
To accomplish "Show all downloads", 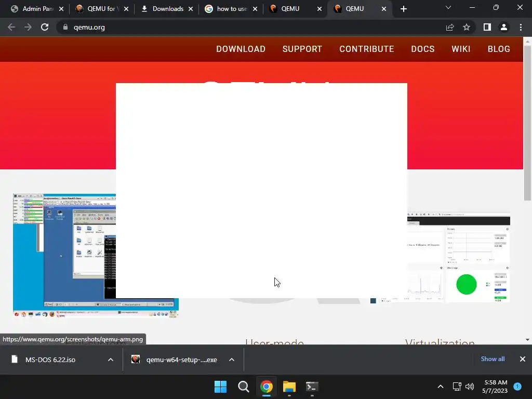I will 493,359.
